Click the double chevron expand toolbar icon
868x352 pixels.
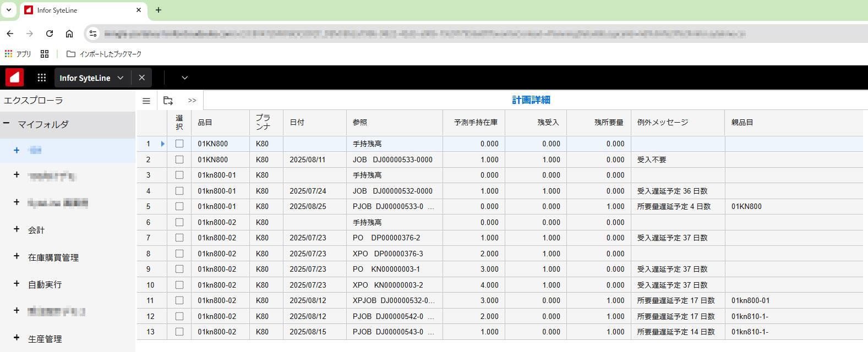tap(192, 101)
